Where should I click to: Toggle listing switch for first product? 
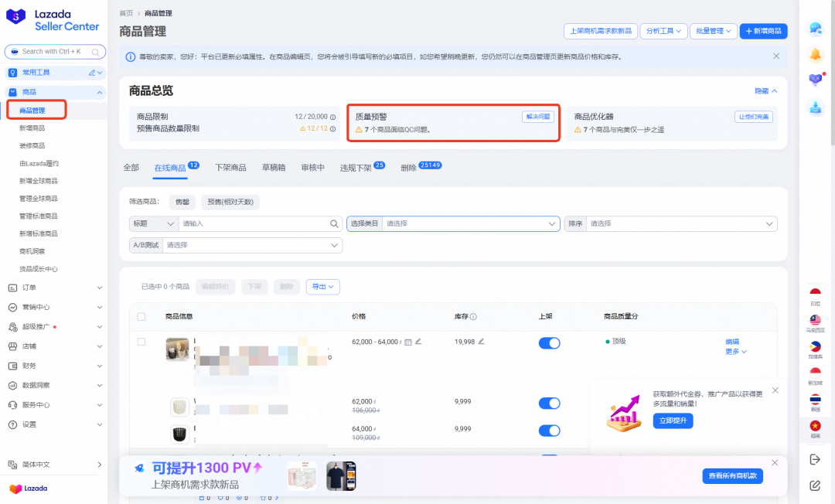(x=549, y=343)
